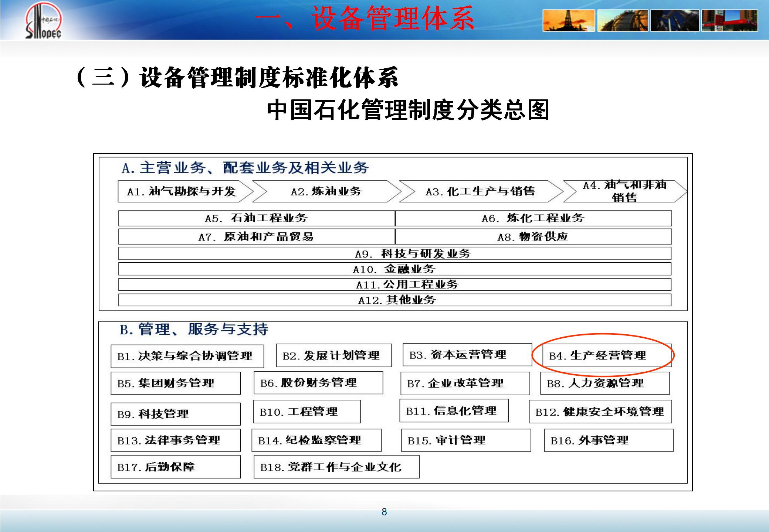Select the A5 石油工程业务 bar
Image resolution: width=769 pixels, height=532 pixels.
pos(256,218)
